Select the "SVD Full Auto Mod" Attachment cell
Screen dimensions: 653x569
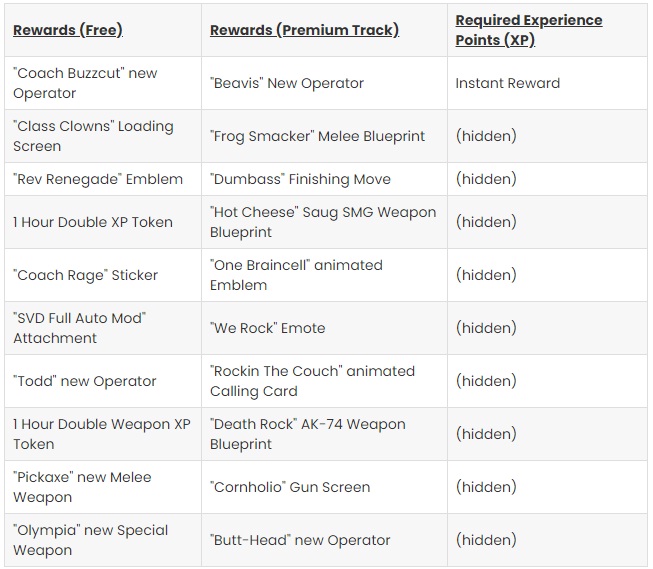tap(103, 328)
